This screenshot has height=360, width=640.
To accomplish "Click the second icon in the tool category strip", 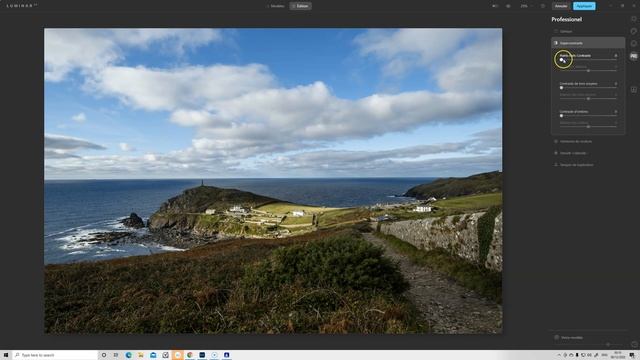I will [633, 31].
